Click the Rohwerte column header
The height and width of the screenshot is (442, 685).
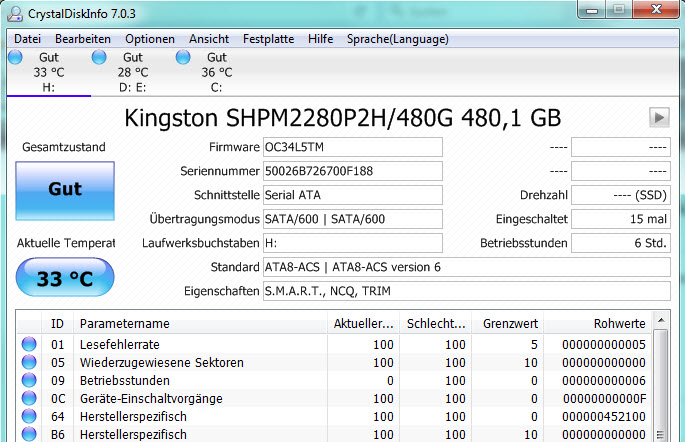pyautogui.click(x=598, y=324)
